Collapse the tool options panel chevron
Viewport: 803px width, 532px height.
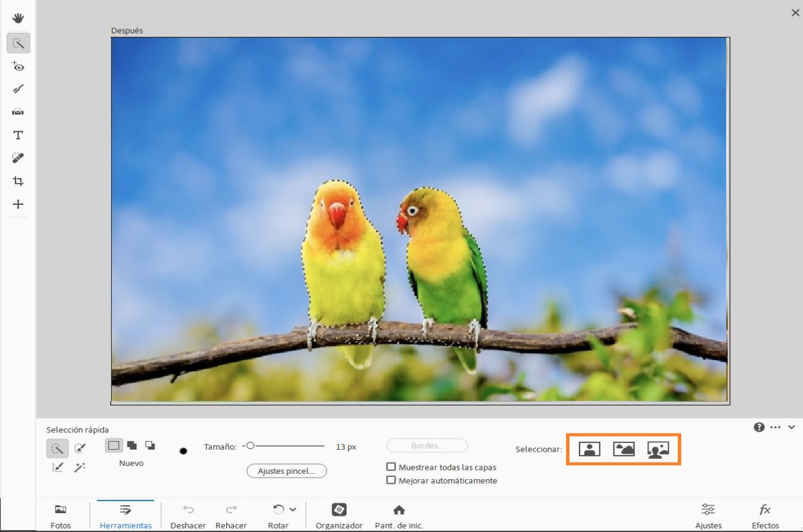coord(791,427)
